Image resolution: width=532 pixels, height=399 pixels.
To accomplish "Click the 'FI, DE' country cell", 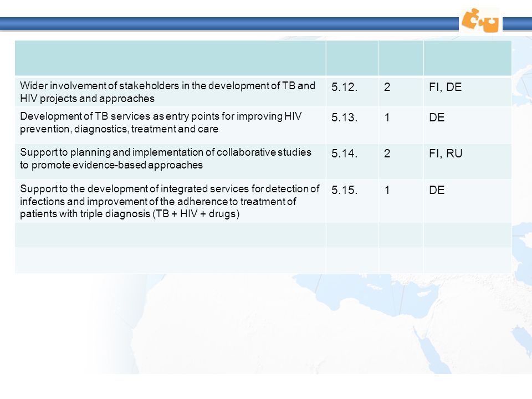I will (468, 91).
